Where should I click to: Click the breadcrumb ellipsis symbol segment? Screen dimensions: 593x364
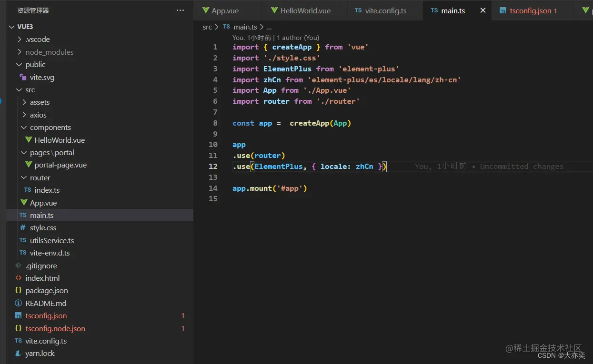[x=269, y=28]
